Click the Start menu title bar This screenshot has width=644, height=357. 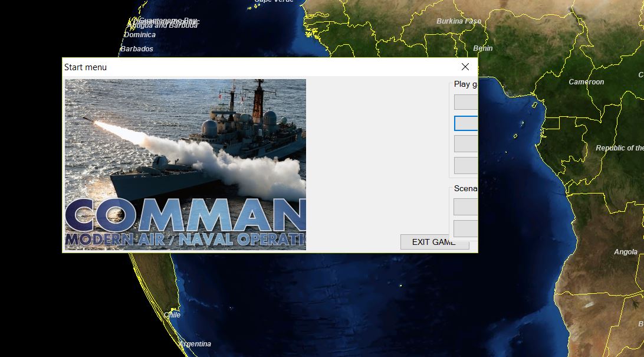(236, 67)
